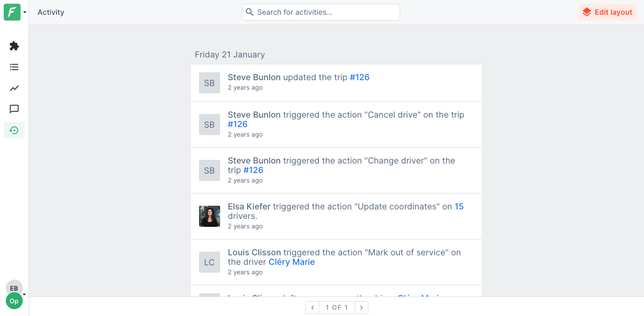This screenshot has width=644, height=316.
Task: Click the EB user avatar
Action: (x=14, y=288)
